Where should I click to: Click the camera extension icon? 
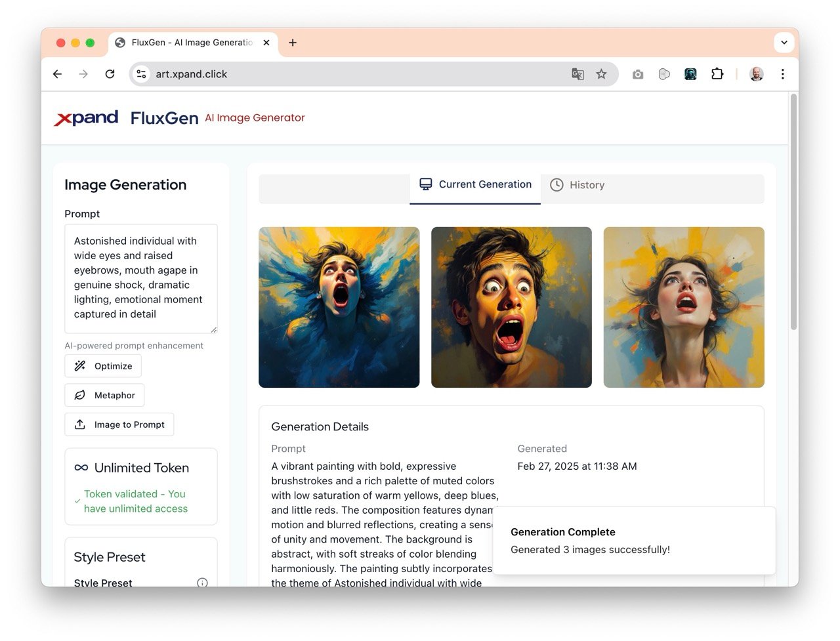638,74
